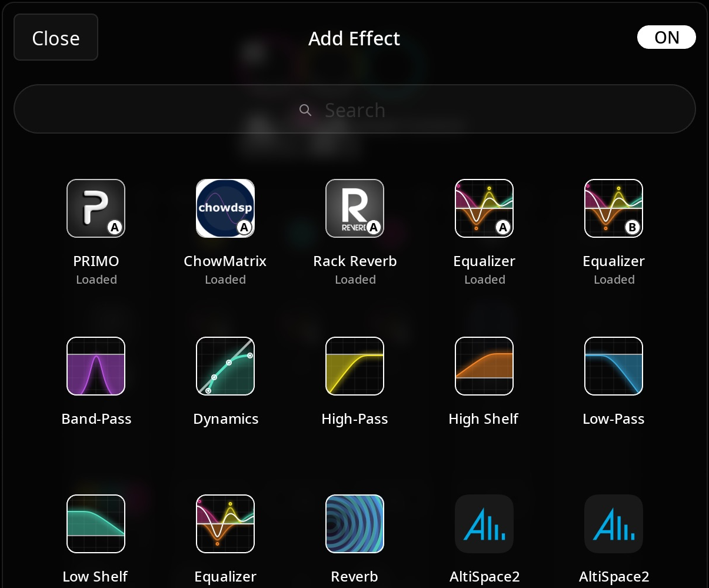The image size is (709, 588).
Task: Add the plain Equalizer effect
Action: pyautogui.click(x=225, y=523)
